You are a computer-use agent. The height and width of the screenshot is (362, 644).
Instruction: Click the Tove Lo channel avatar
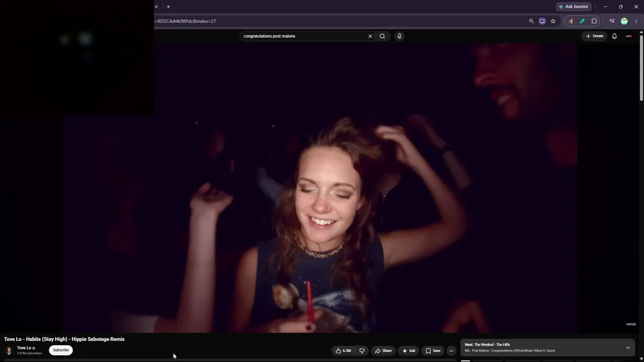tap(9, 350)
